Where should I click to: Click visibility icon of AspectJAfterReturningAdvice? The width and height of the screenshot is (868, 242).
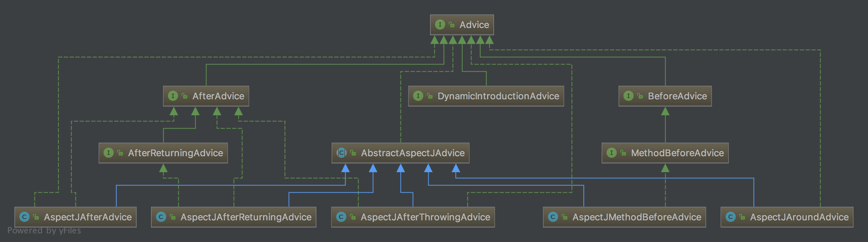(173, 217)
